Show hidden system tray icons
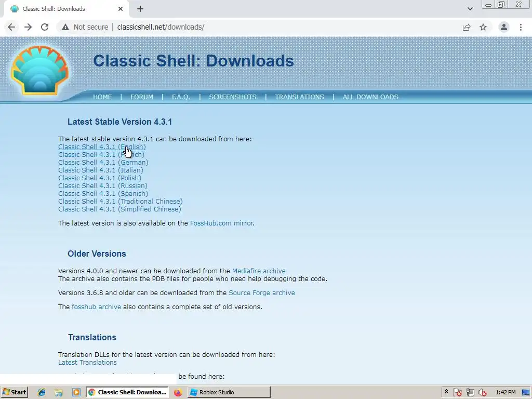Image resolution: width=532 pixels, height=399 pixels. (x=446, y=392)
